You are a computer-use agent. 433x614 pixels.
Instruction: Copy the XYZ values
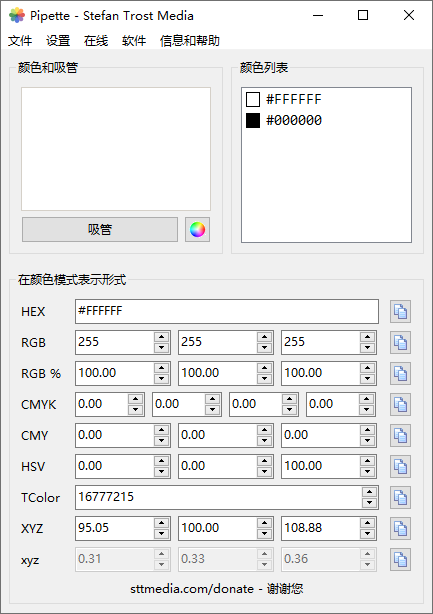click(400, 528)
